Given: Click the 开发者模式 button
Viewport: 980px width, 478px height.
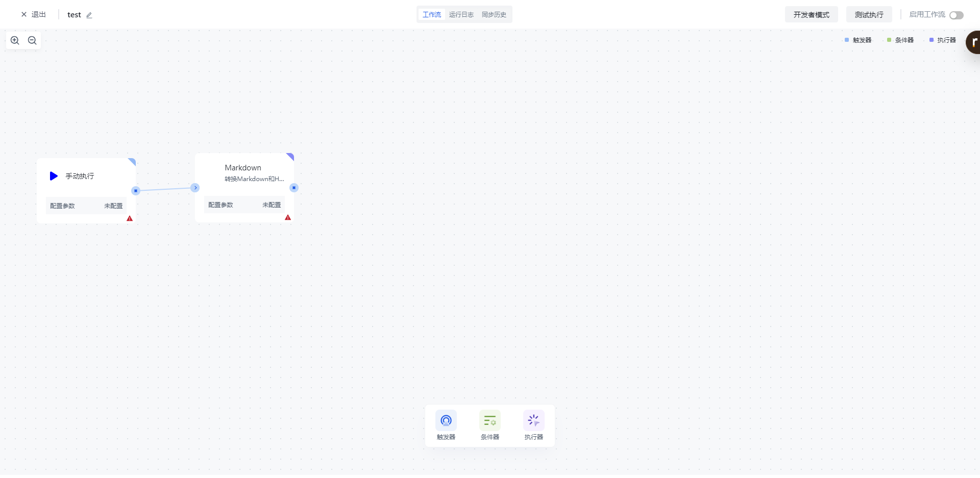Looking at the screenshot, I should click(811, 15).
